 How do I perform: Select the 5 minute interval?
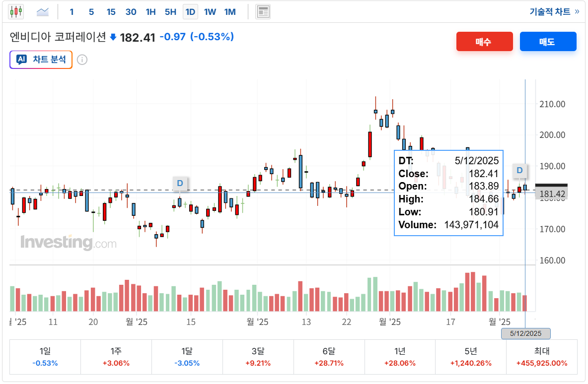point(91,12)
